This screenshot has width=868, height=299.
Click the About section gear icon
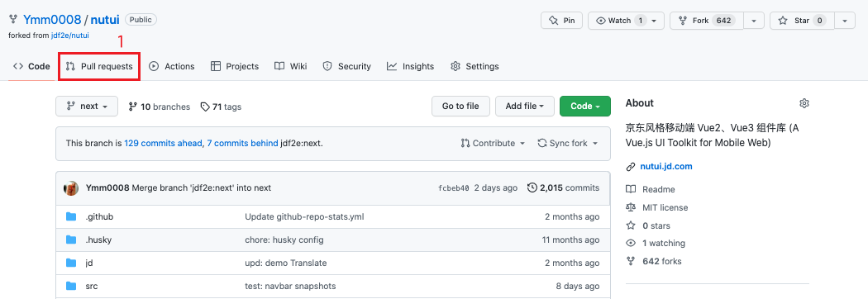pos(804,103)
